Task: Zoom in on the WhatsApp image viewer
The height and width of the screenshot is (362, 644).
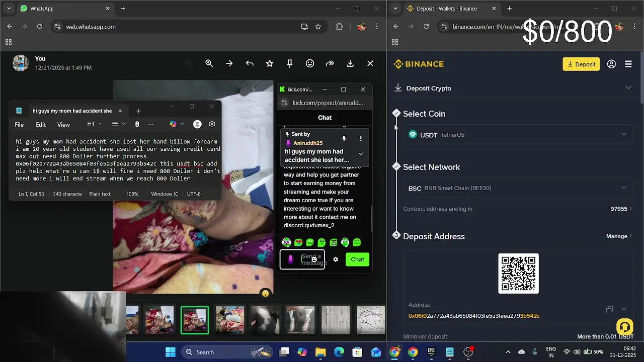Action: (209, 63)
